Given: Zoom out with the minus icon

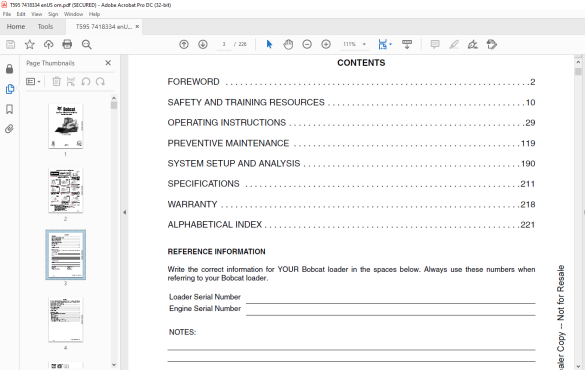Looking at the screenshot, I should coord(307,44).
